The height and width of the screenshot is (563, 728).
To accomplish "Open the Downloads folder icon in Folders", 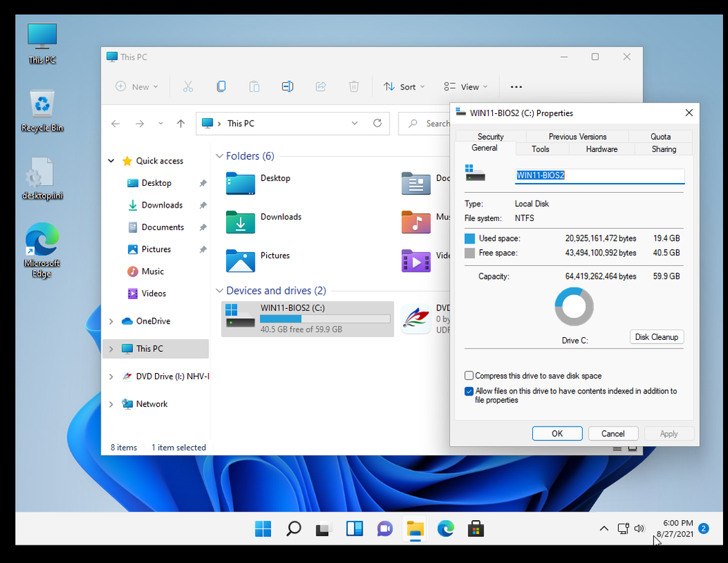I will pyautogui.click(x=240, y=222).
